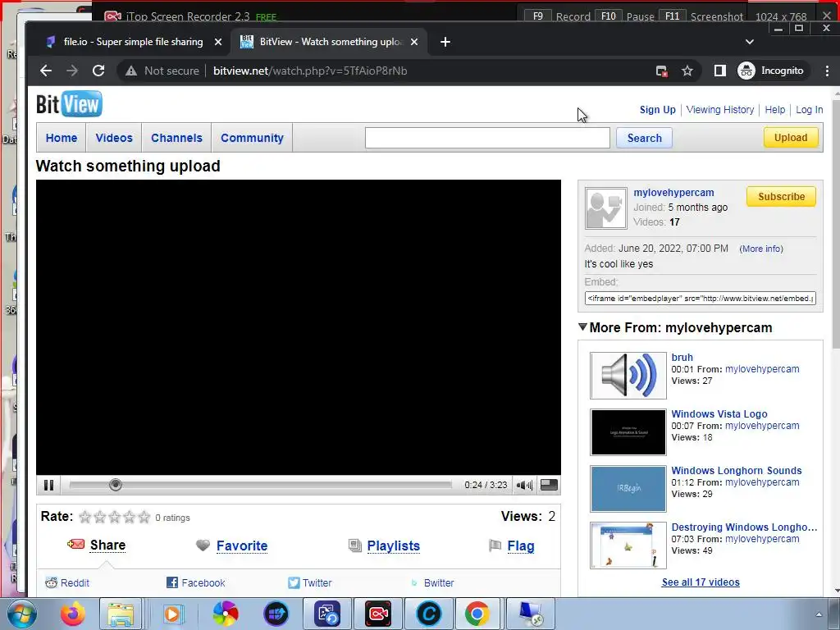The height and width of the screenshot is (630, 840).
Task: Open the mylovehypercam channel name link
Action: [x=673, y=192]
